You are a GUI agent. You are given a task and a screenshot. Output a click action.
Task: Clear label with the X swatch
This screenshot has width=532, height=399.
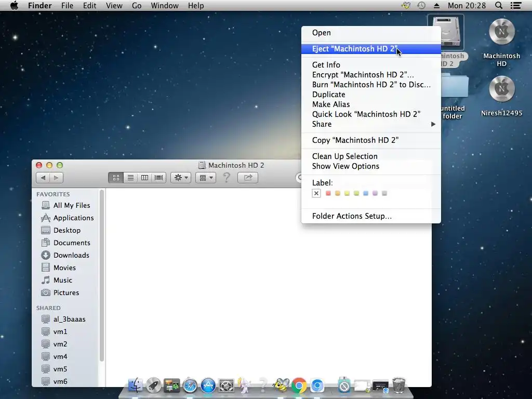pyautogui.click(x=316, y=193)
